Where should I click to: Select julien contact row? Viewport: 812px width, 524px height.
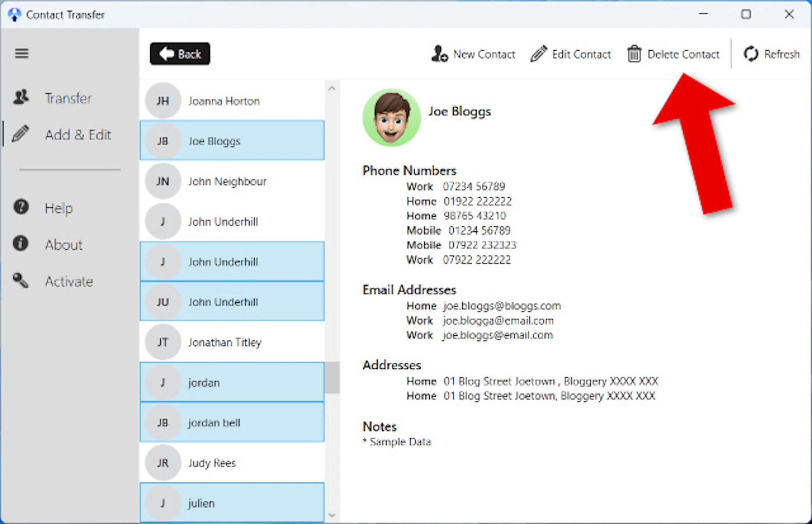point(232,503)
